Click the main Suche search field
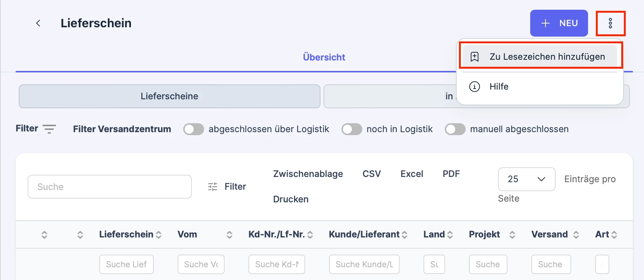The width and height of the screenshot is (644, 280). [x=110, y=187]
